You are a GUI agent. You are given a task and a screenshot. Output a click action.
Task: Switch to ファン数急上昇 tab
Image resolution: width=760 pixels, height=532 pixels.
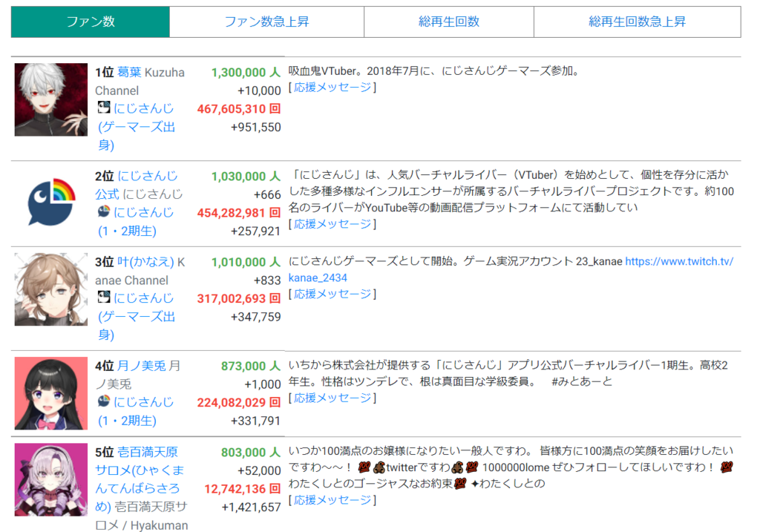pyautogui.click(x=266, y=22)
